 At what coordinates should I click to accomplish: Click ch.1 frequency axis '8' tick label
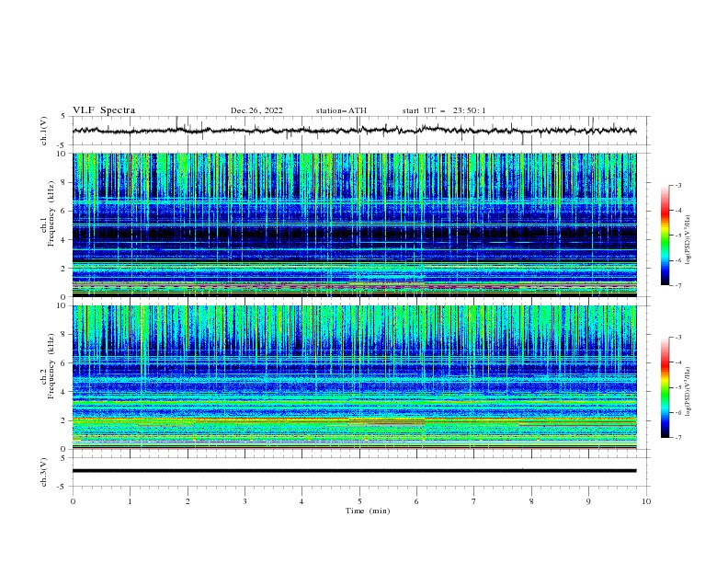tap(64, 182)
